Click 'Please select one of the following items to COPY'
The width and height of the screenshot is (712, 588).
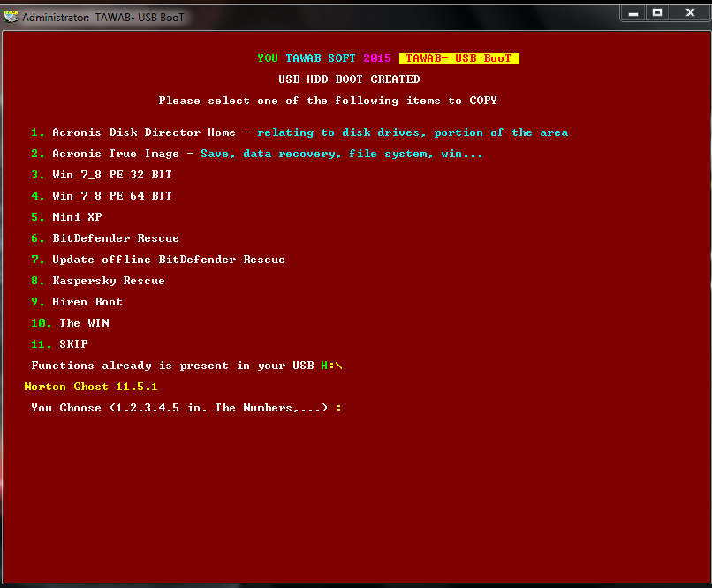click(328, 101)
